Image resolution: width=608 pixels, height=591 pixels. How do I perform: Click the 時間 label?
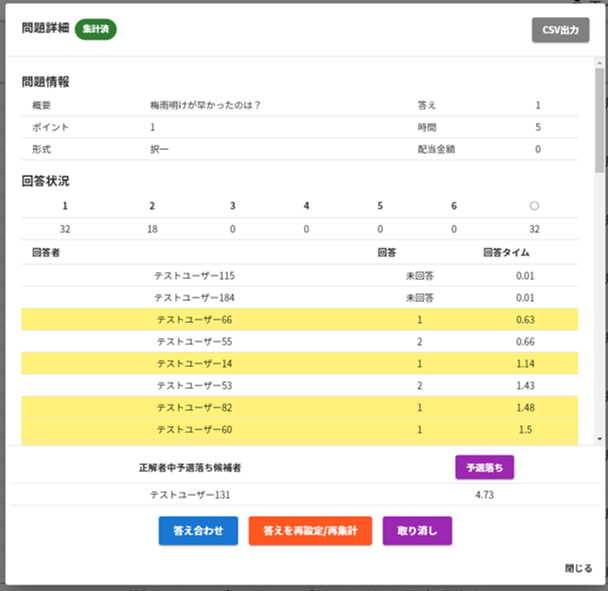(x=427, y=127)
